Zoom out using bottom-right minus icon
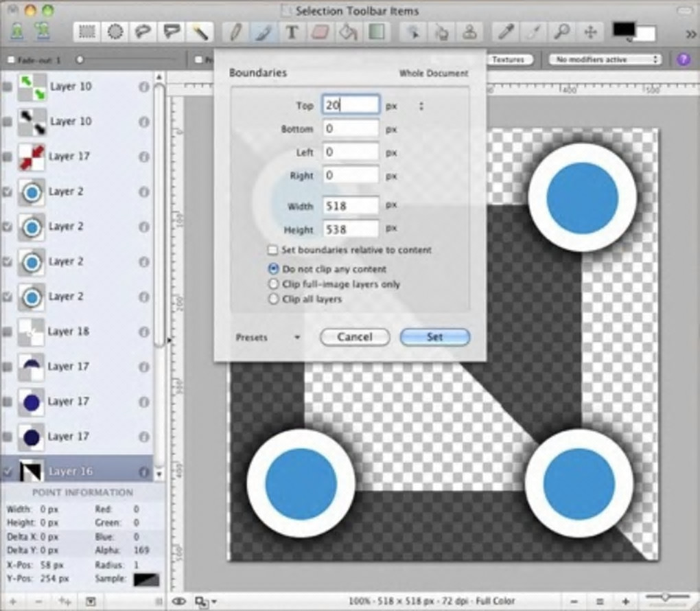The height and width of the screenshot is (611, 700). [574, 601]
